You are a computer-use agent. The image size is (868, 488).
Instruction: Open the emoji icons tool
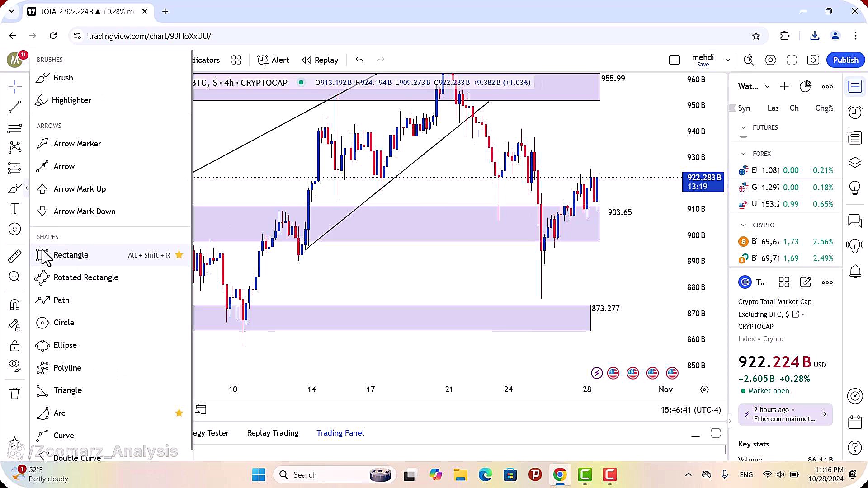pos(15,229)
